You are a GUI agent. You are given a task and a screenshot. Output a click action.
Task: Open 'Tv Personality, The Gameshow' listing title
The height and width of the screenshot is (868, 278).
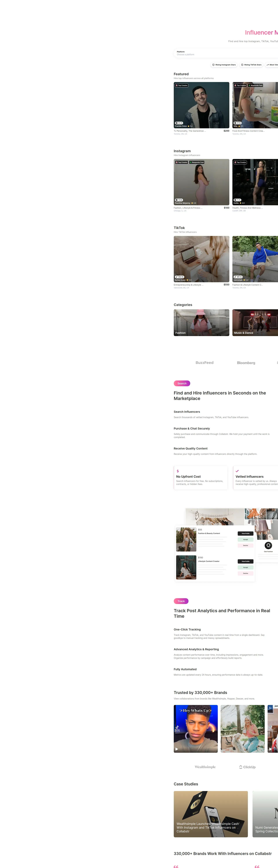point(190,131)
